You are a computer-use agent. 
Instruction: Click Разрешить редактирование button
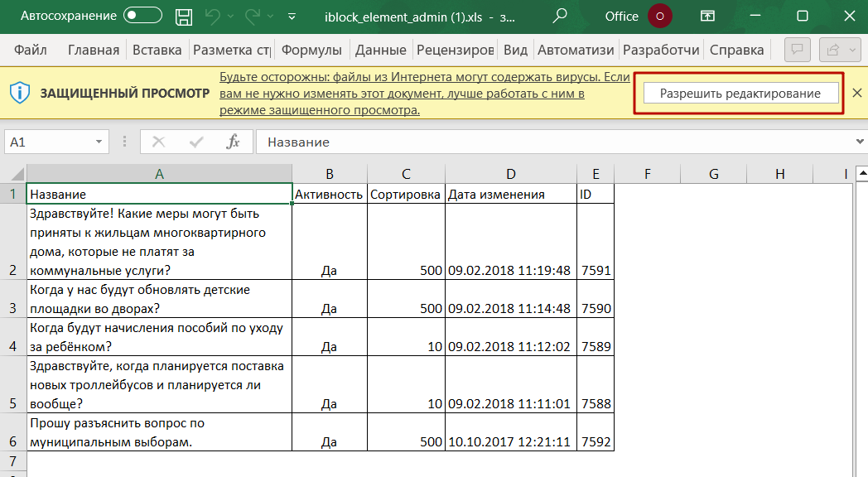point(740,93)
